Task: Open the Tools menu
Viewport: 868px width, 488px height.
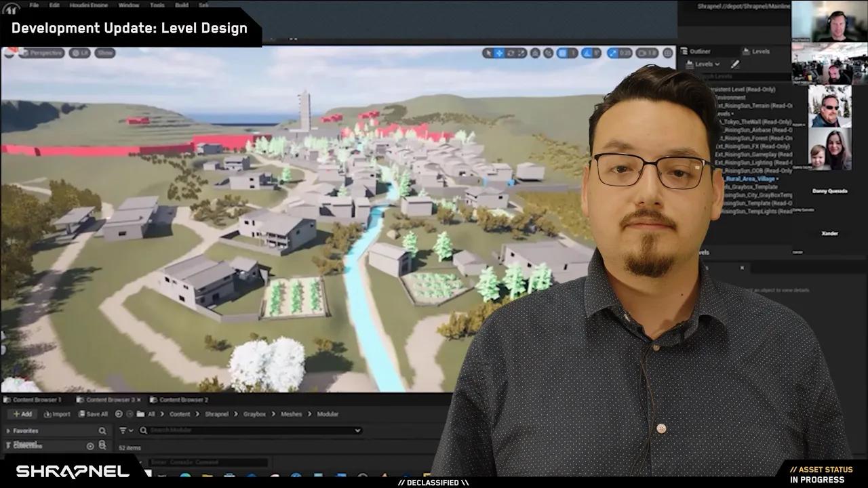Action: click(x=157, y=5)
